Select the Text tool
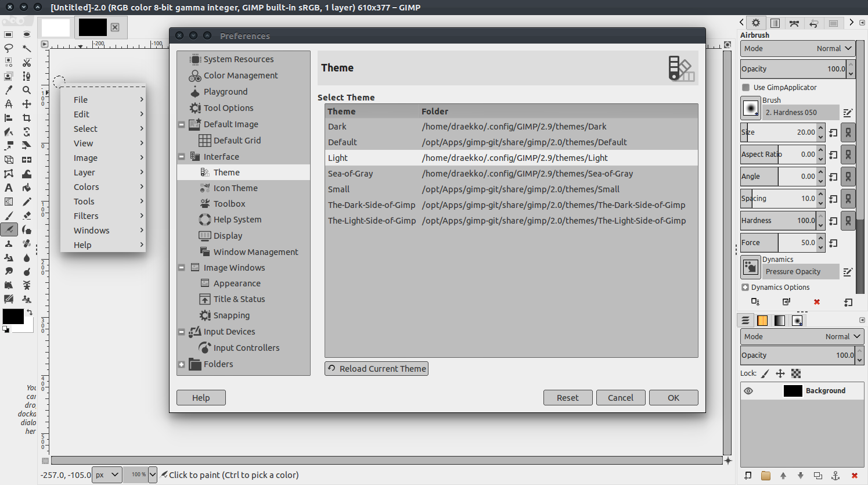Screen dimensions: 868x485 pos(8,188)
